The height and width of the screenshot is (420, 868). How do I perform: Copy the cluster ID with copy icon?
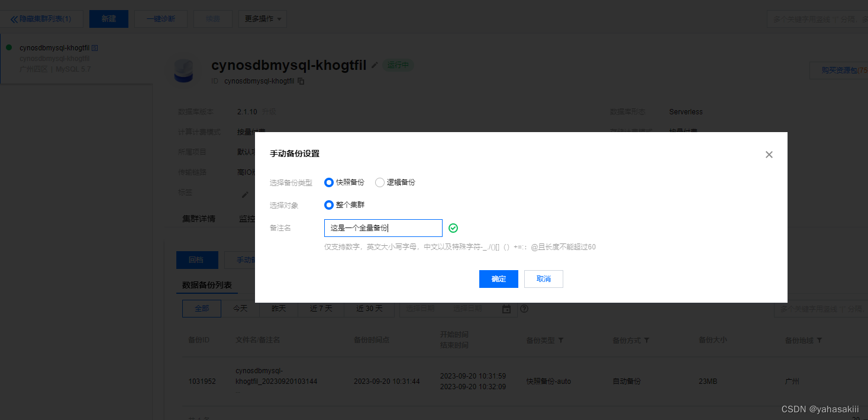[301, 81]
